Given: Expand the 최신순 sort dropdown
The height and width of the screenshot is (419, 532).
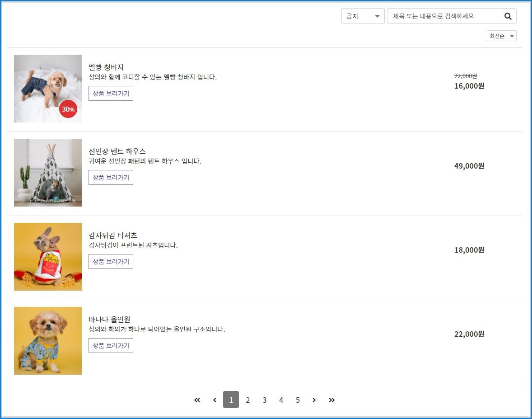Looking at the screenshot, I should [501, 36].
